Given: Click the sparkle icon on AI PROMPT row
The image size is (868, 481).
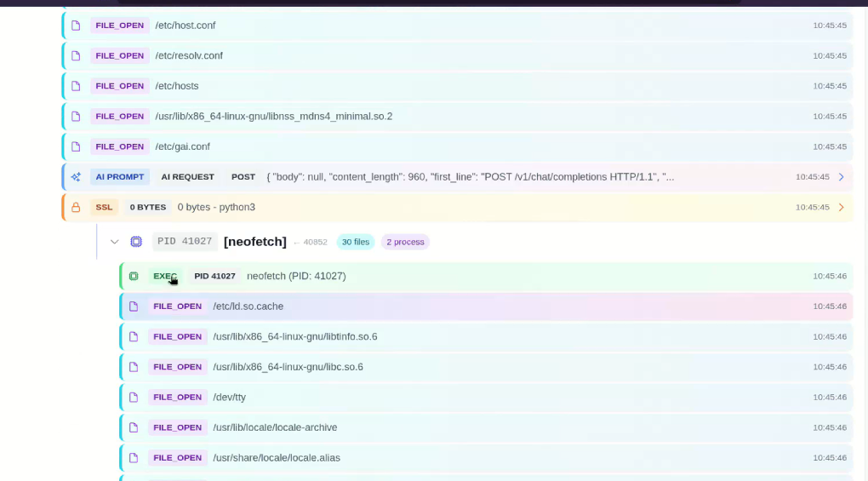Looking at the screenshot, I should [76, 177].
